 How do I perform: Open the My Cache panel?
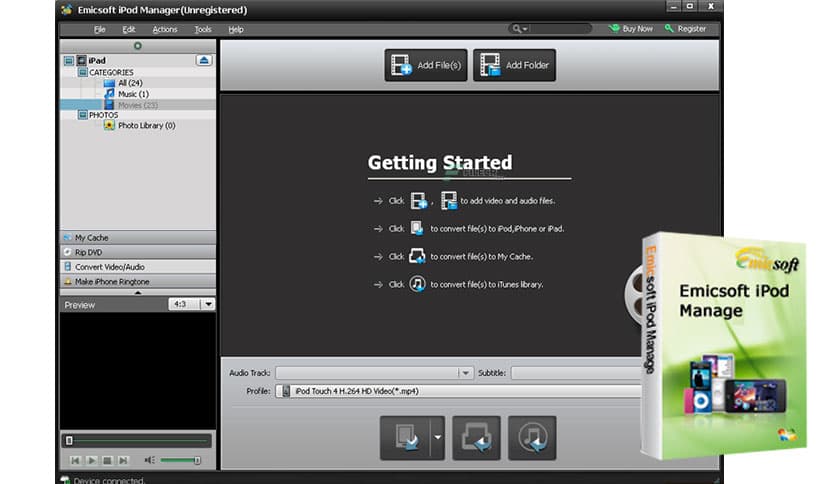click(138, 238)
